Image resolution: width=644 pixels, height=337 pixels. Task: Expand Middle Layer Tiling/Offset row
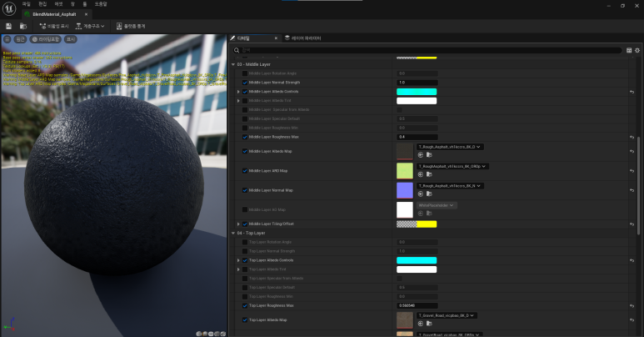[238, 224]
